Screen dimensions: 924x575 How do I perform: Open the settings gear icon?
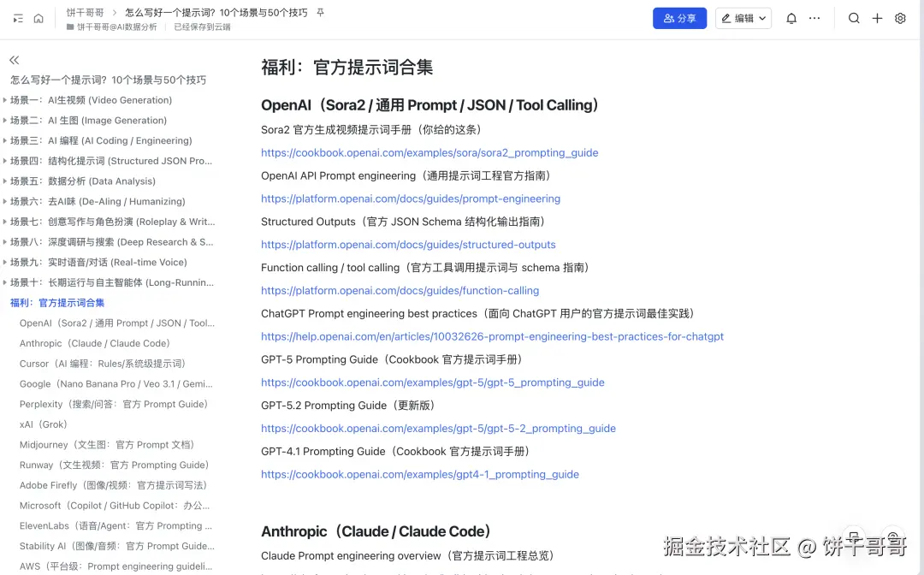[x=900, y=18]
